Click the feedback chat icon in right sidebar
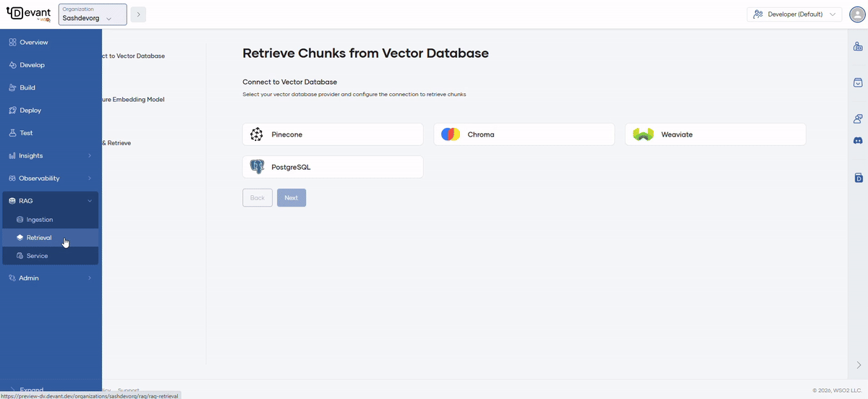Screen dimensions: 868x399 pyautogui.click(x=858, y=119)
